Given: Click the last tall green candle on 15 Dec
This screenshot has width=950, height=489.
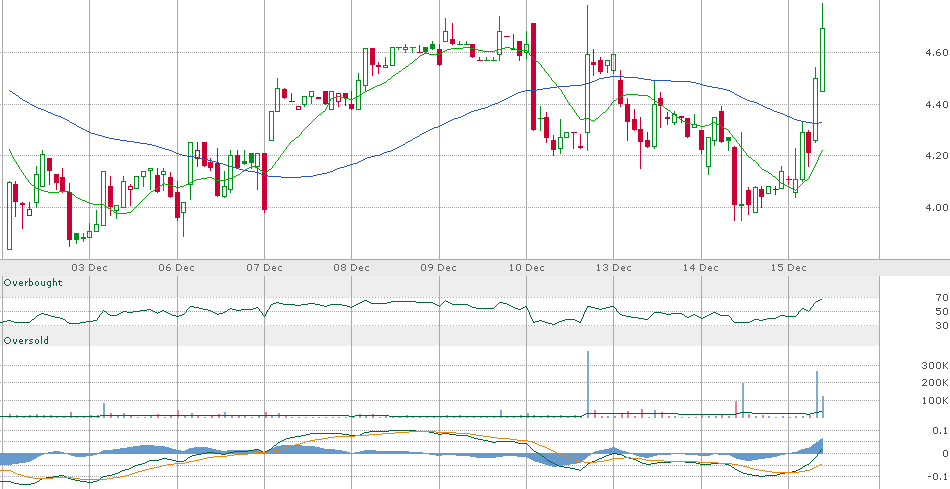Looking at the screenshot, I should tap(823, 60).
